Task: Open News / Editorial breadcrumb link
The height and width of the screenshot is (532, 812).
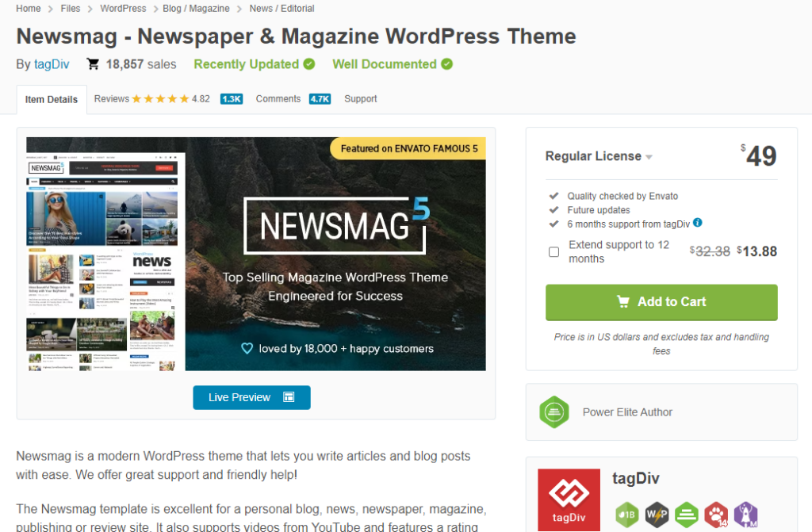Action: pyautogui.click(x=282, y=8)
